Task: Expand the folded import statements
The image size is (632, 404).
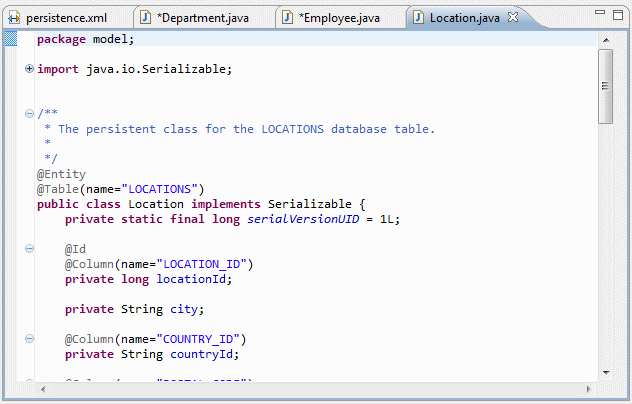Action: click(29, 69)
